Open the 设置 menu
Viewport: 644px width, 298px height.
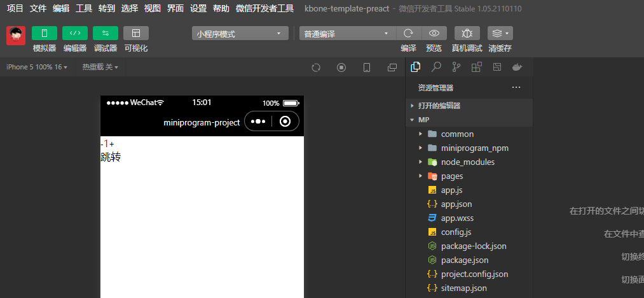coord(198,8)
